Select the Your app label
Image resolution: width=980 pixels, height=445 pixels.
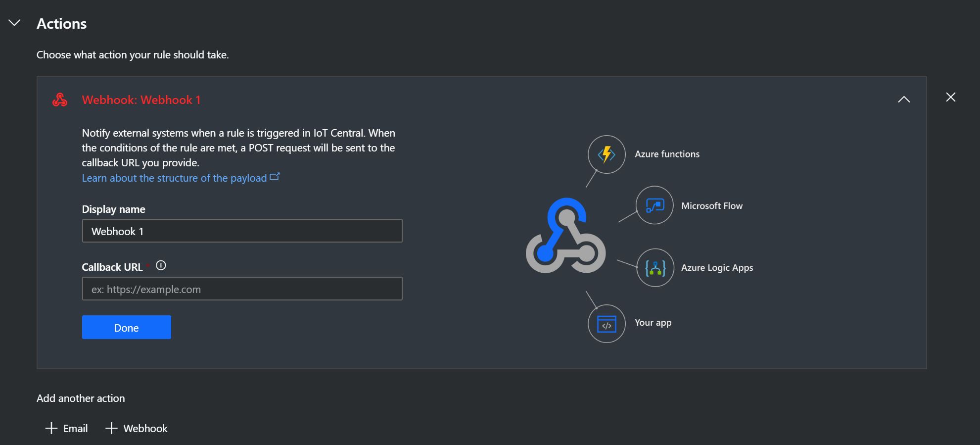pos(653,323)
